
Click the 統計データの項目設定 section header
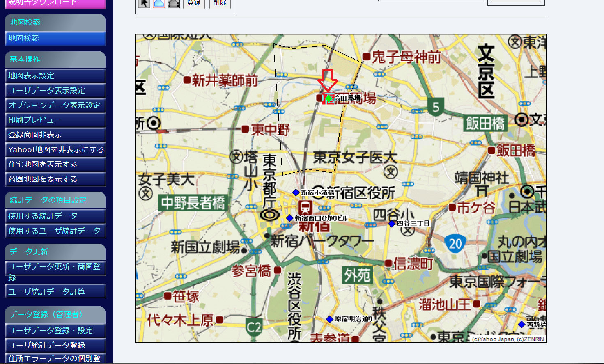click(x=55, y=200)
